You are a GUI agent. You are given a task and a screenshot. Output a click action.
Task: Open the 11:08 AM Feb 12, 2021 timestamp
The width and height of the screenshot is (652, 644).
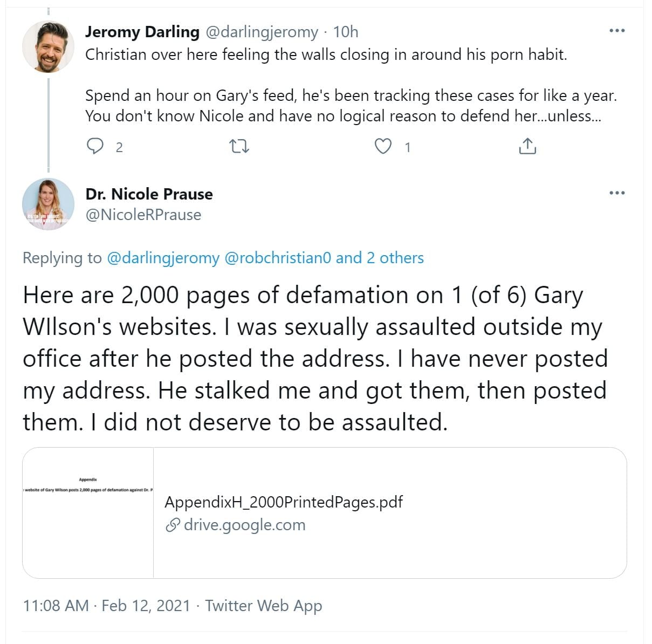pos(107,606)
